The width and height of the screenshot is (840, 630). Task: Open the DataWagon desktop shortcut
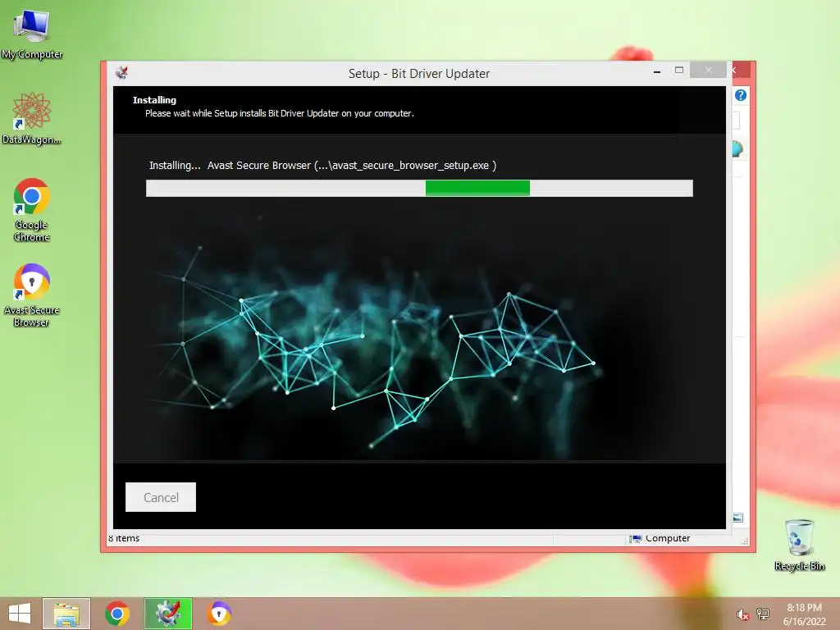32,118
